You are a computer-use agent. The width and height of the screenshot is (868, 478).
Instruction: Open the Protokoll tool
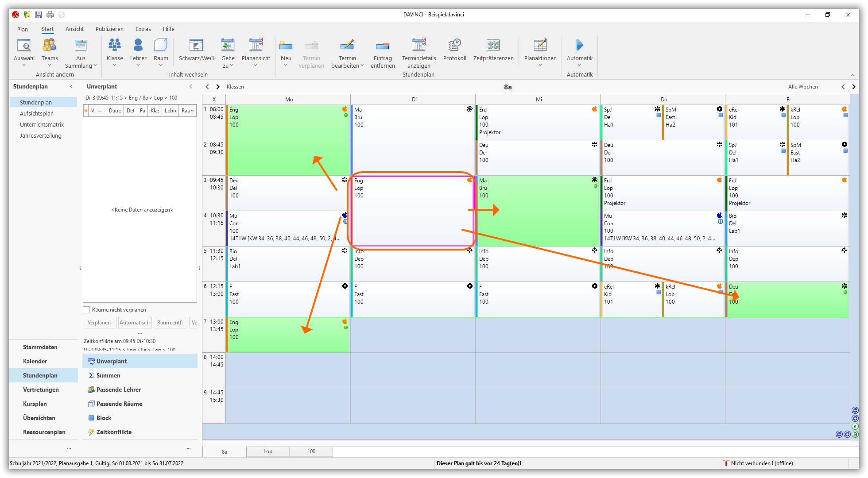(454, 45)
